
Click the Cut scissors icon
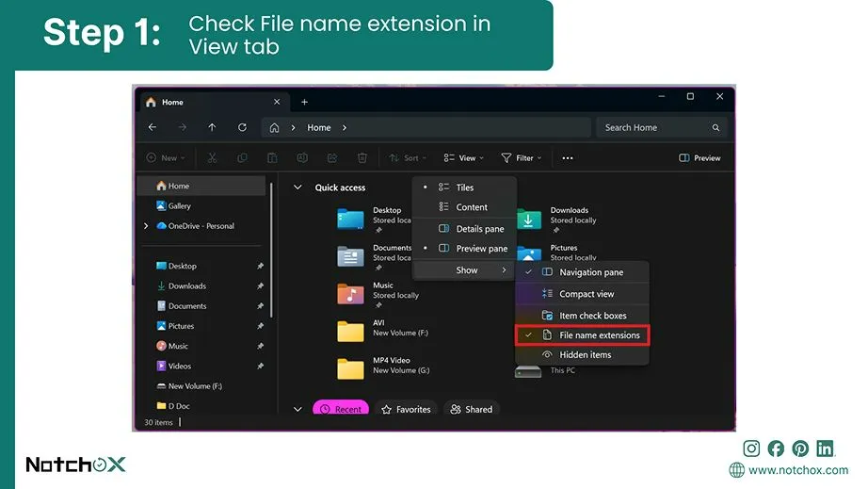(x=212, y=158)
